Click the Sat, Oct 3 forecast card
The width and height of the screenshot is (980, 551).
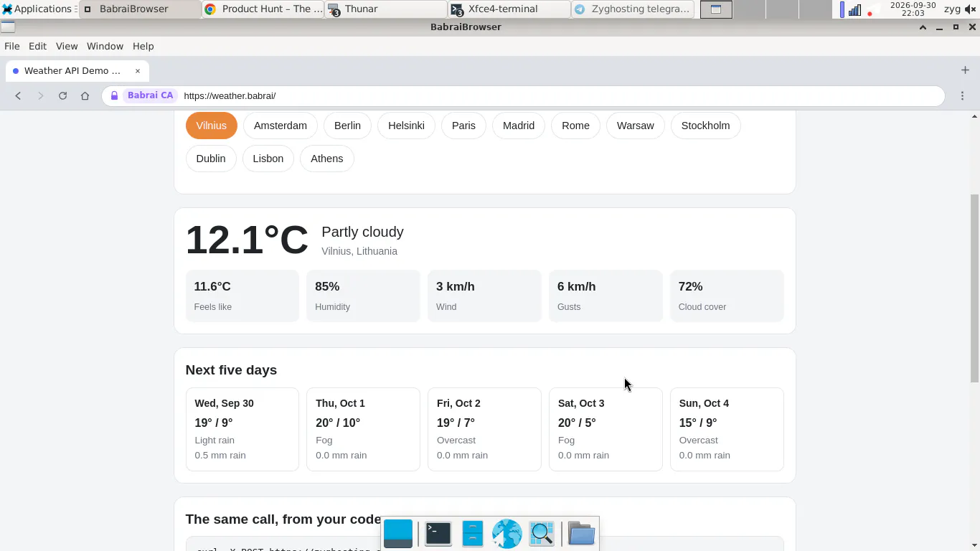pyautogui.click(x=606, y=429)
